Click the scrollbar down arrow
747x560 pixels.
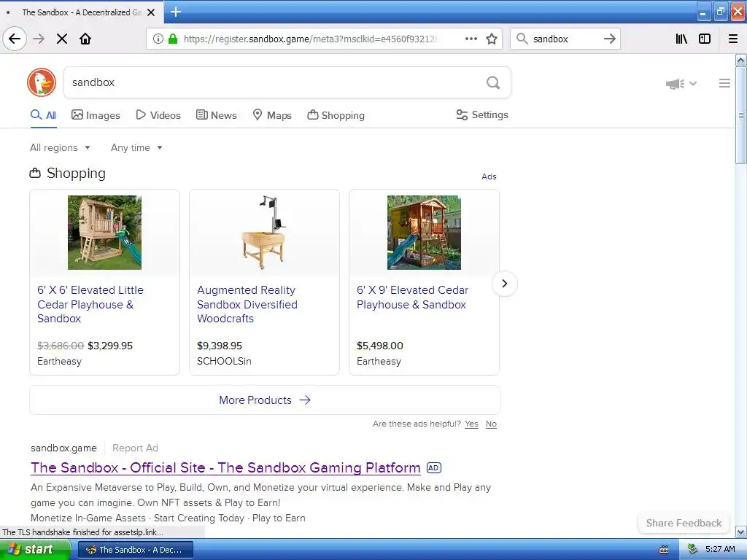click(741, 532)
